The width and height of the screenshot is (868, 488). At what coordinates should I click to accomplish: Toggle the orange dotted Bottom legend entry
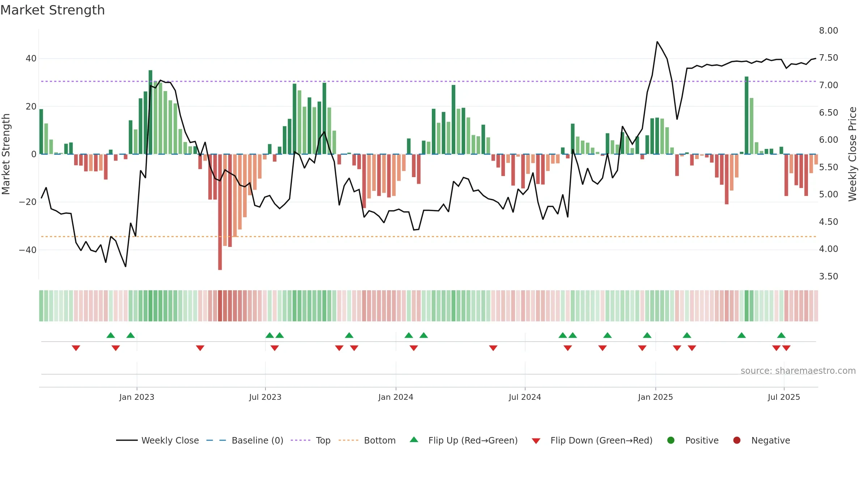tap(367, 440)
